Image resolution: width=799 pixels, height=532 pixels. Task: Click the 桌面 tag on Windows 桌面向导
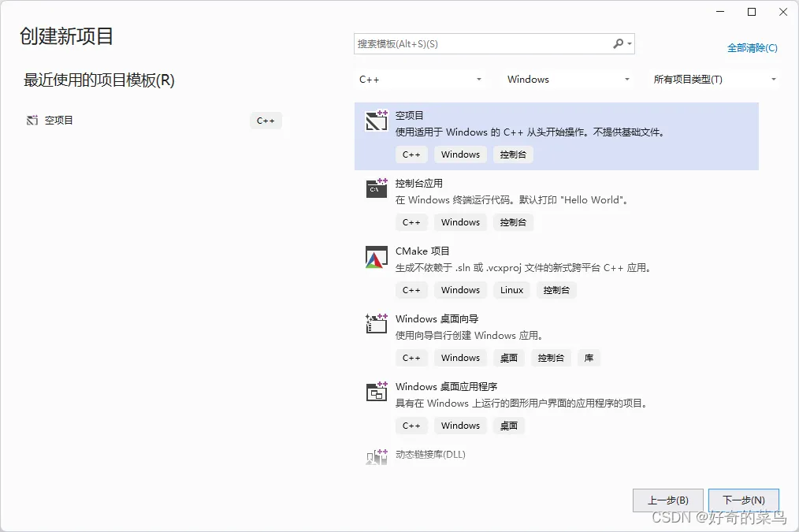click(x=508, y=358)
